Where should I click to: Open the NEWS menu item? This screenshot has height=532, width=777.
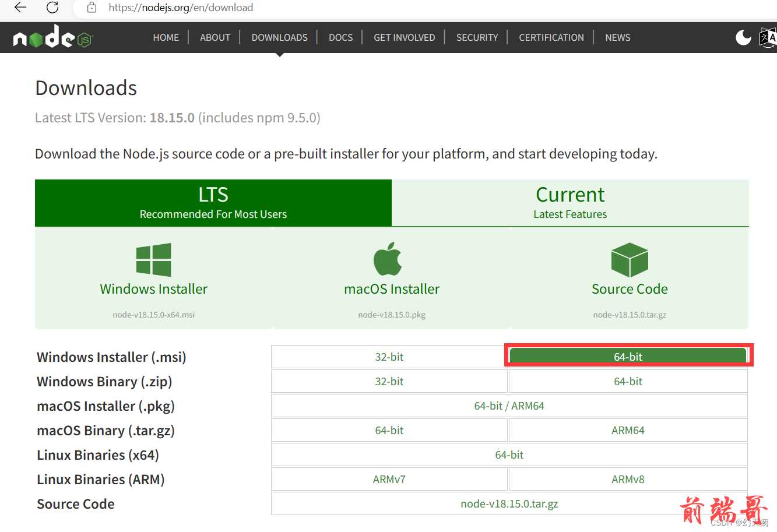click(618, 37)
